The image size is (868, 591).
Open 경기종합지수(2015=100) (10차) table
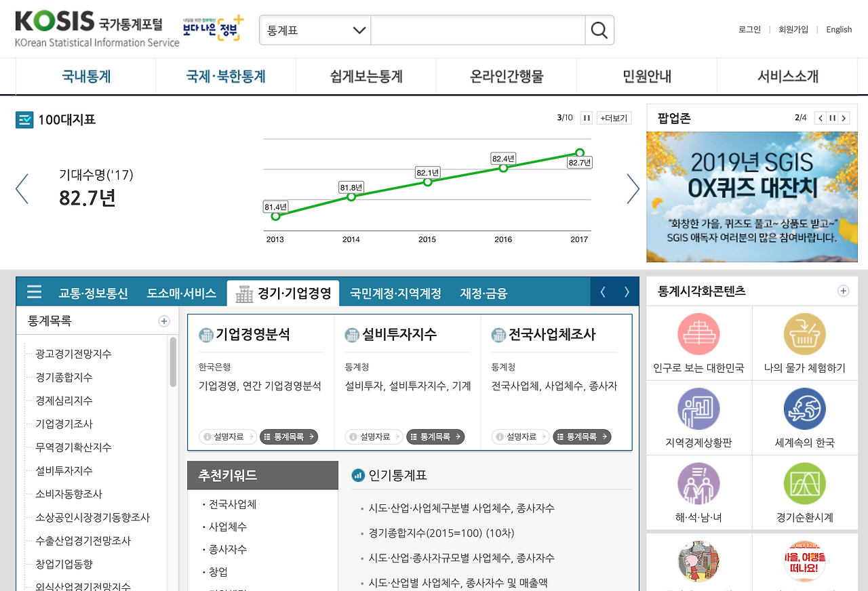point(441,533)
